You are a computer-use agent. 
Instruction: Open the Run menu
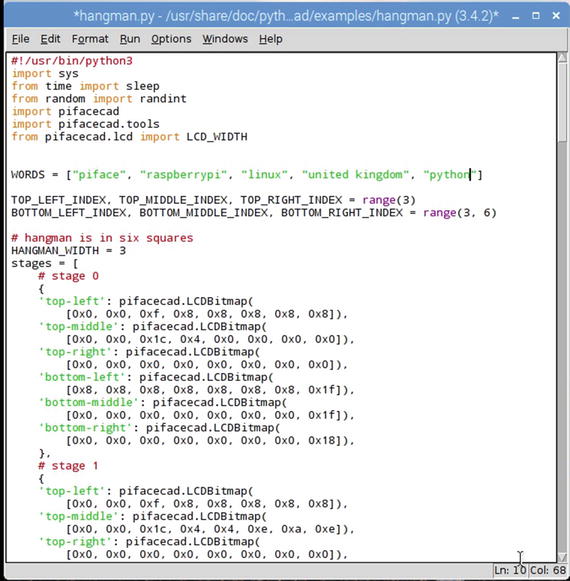130,39
